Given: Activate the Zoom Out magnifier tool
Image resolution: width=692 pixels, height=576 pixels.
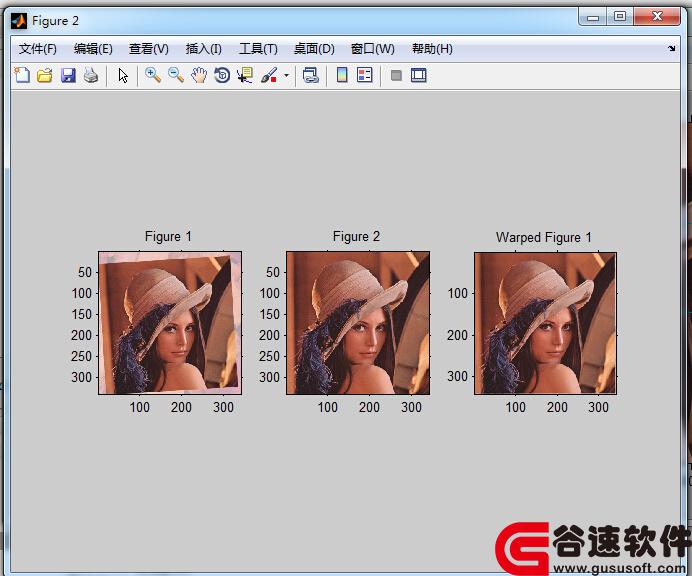Looking at the screenshot, I should point(176,75).
